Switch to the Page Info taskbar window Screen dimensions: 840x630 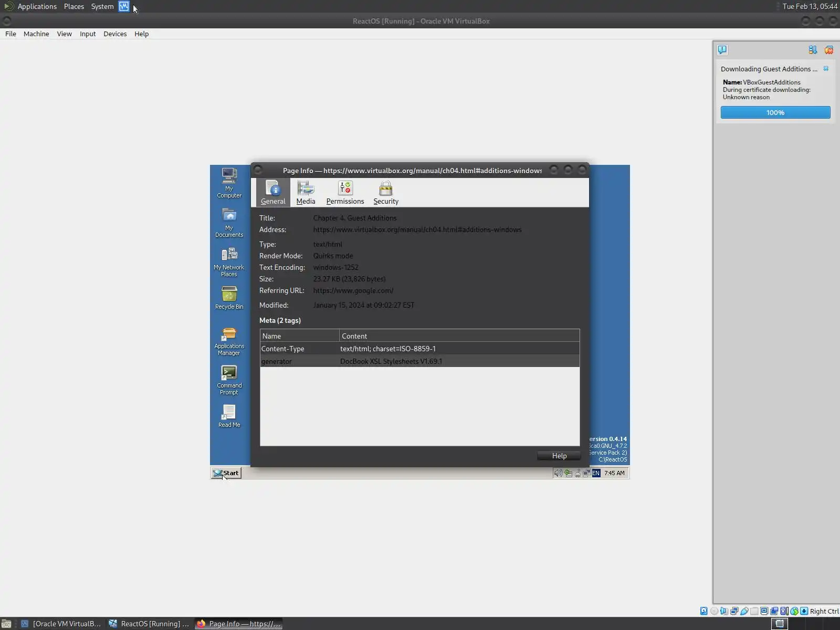238,624
